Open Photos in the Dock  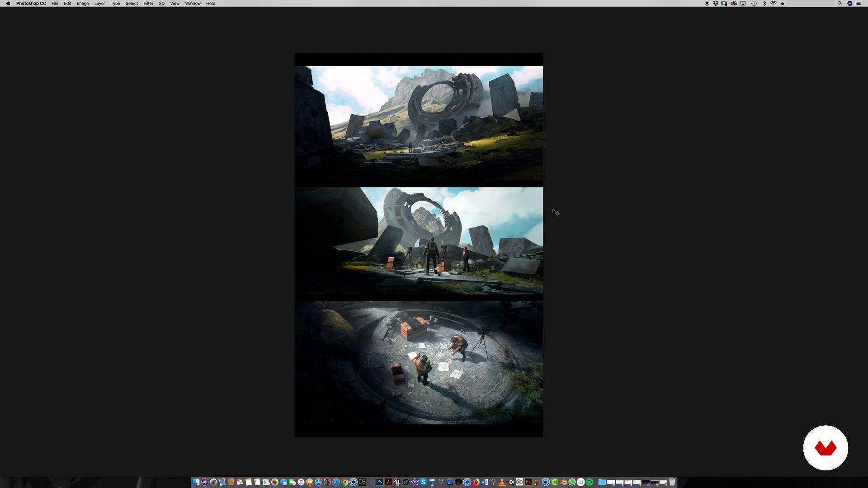coord(275,482)
